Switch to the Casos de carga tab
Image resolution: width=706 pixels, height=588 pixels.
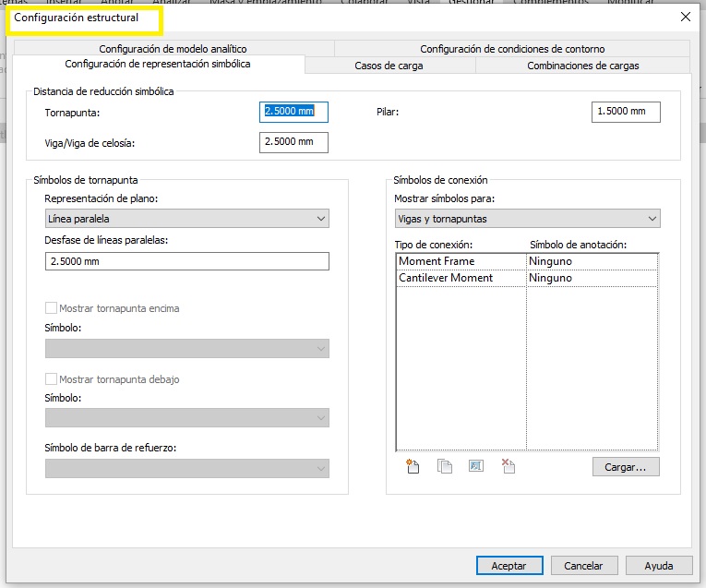click(389, 66)
